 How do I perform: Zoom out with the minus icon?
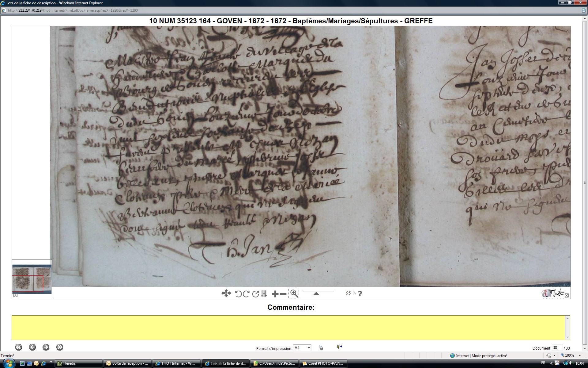point(283,294)
